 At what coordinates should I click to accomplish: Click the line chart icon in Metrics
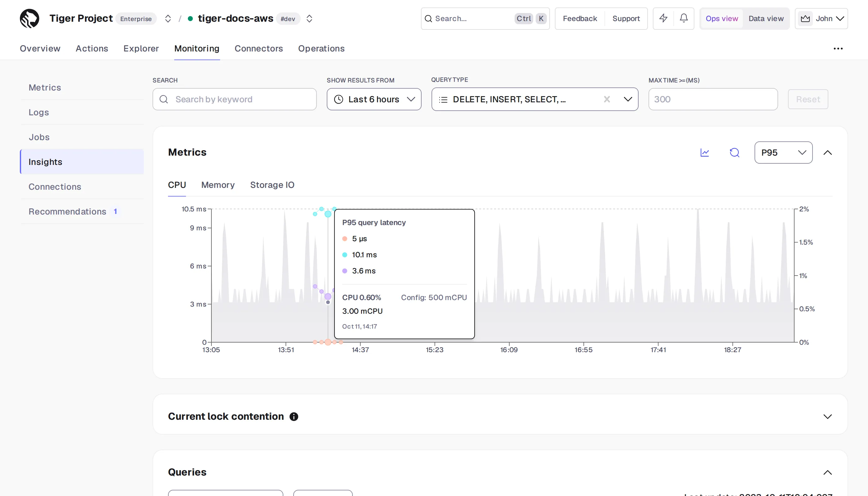pyautogui.click(x=705, y=153)
